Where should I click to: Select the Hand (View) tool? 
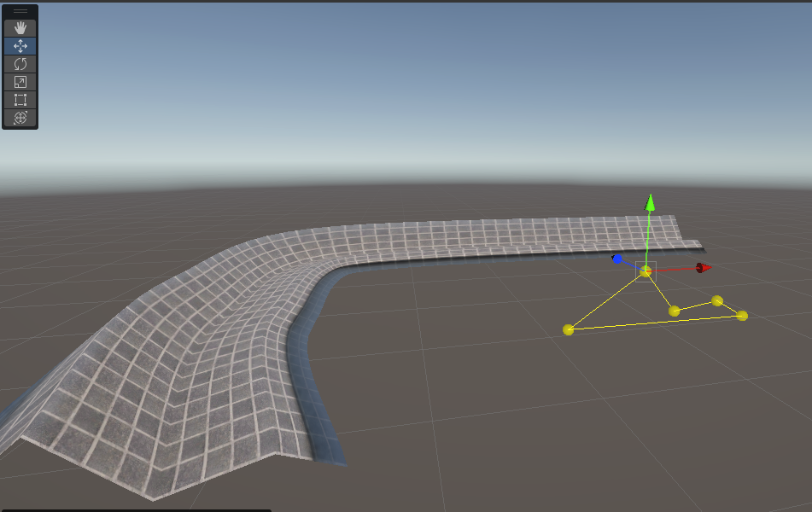pos(20,28)
